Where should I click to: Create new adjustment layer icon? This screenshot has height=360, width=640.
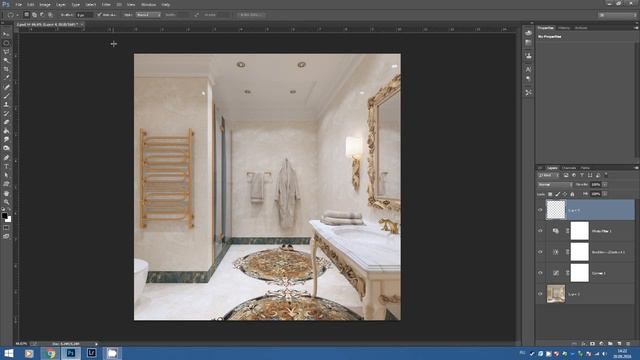pos(601,344)
